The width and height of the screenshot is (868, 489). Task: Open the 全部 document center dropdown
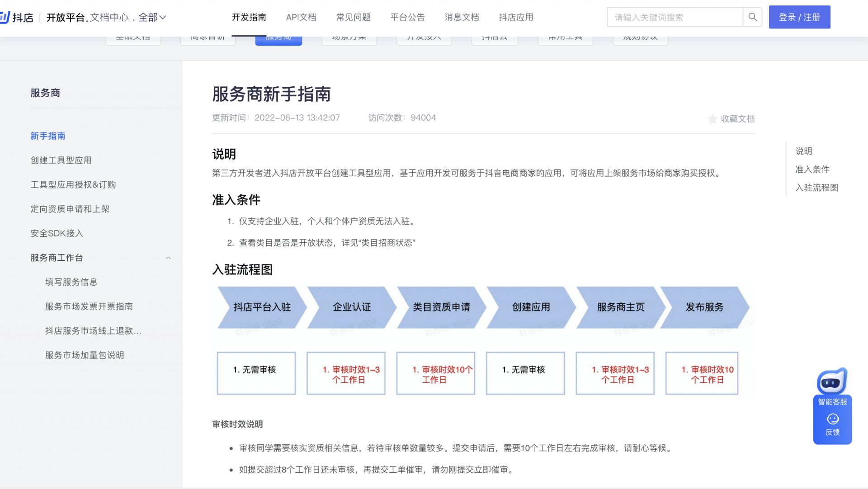[x=152, y=17]
